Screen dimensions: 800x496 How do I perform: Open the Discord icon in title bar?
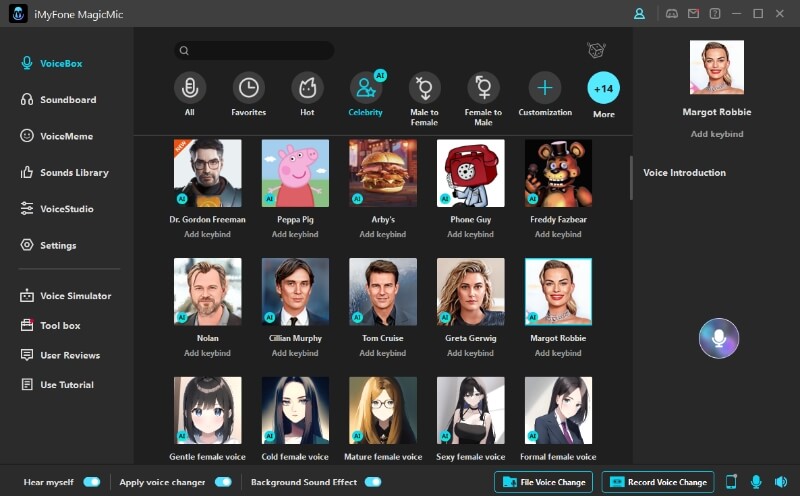tap(672, 14)
